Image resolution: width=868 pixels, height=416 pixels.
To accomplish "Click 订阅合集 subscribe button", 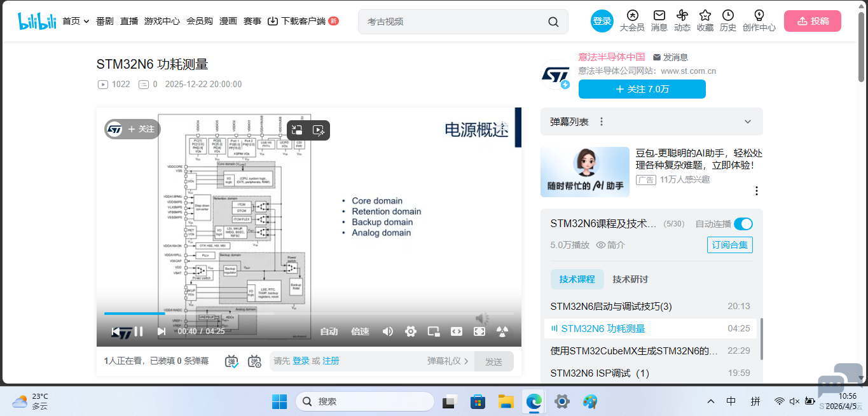I will click(730, 245).
